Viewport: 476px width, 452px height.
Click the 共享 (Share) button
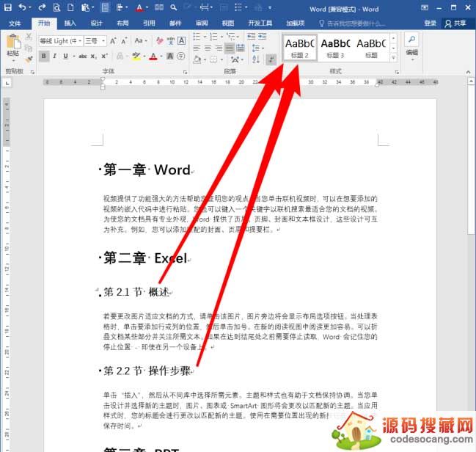pos(456,23)
